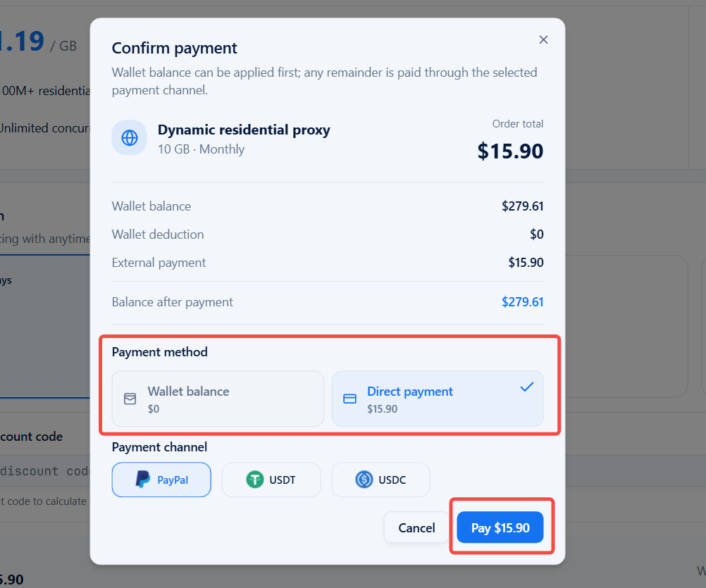Select Wallet balance payment method
This screenshot has height=588, width=706.
218,399
